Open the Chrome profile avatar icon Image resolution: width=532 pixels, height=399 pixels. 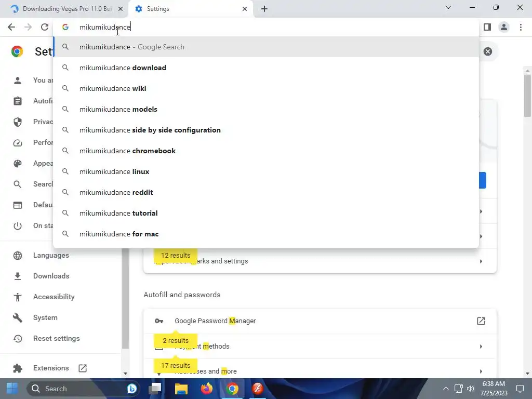pos(504,27)
